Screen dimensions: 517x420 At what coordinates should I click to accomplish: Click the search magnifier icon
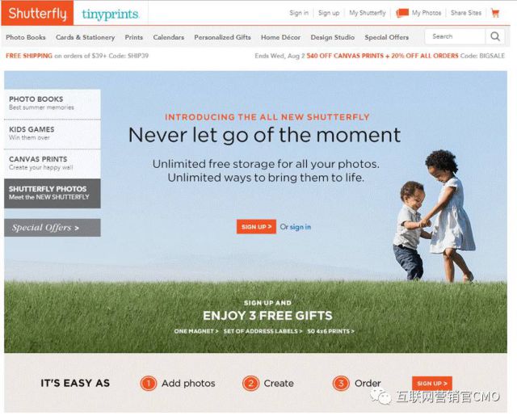click(x=495, y=36)
